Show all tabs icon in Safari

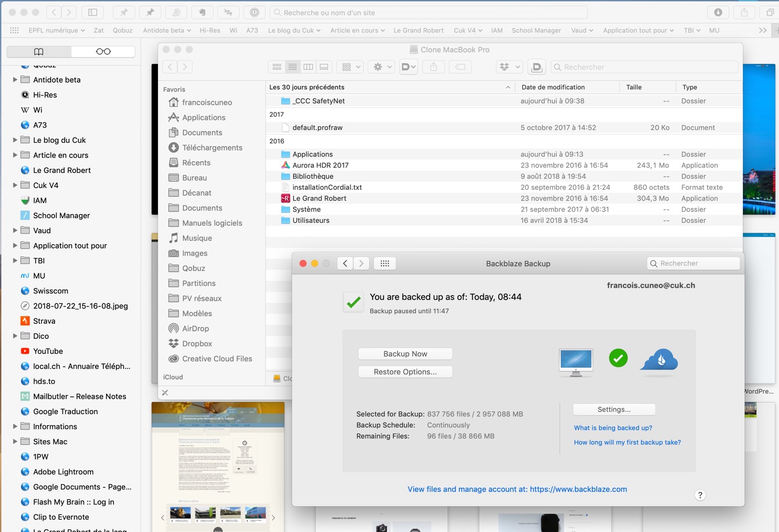[770, 12]
